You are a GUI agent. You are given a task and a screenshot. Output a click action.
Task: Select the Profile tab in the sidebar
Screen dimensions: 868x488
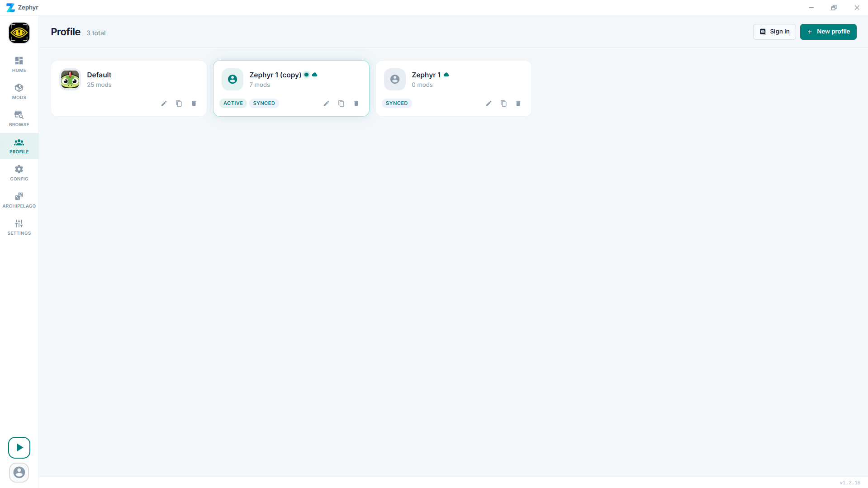point(19,146)
